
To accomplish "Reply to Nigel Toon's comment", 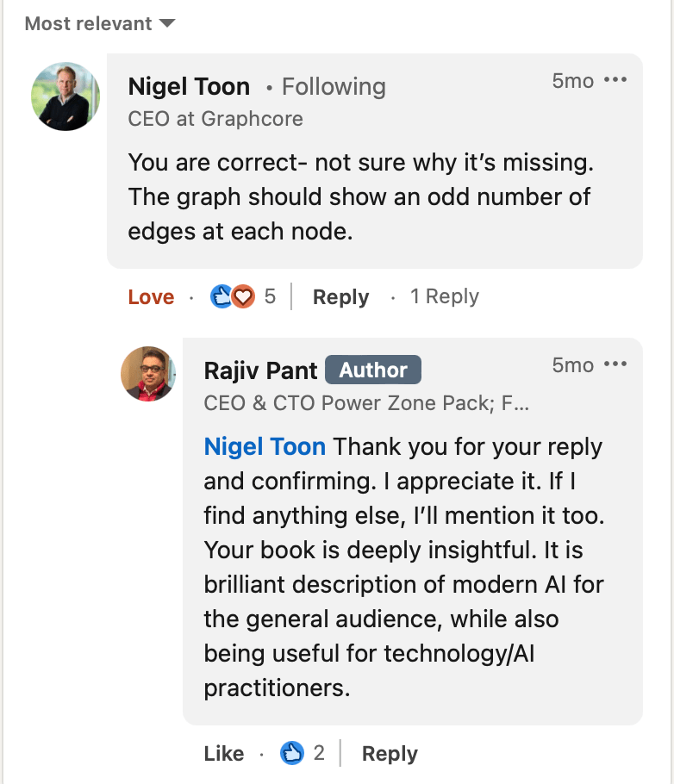I will 340,297.
